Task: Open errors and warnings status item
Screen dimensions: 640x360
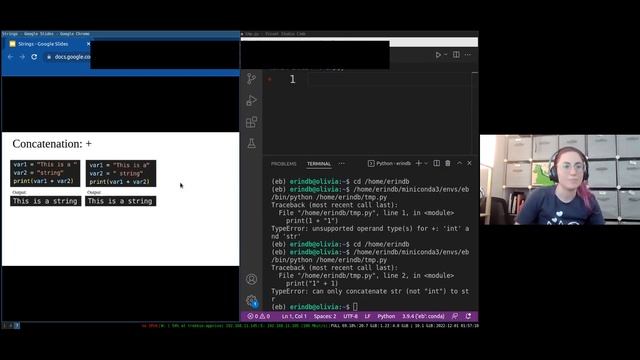Action: pos(259,316)
